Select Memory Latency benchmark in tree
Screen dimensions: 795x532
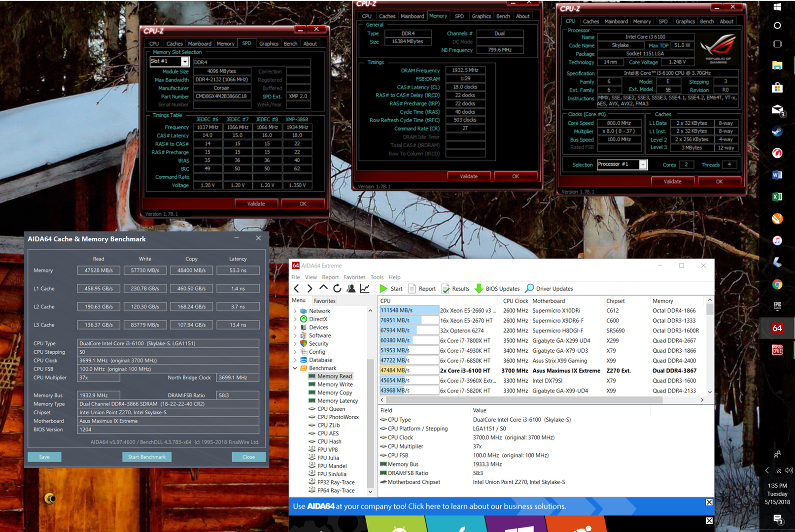coord(338,401)
